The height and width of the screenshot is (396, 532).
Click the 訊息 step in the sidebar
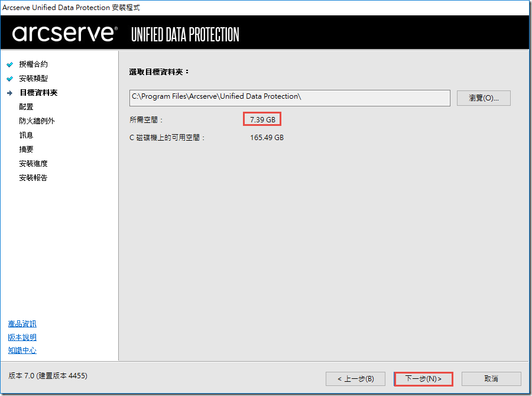[26, 135]
